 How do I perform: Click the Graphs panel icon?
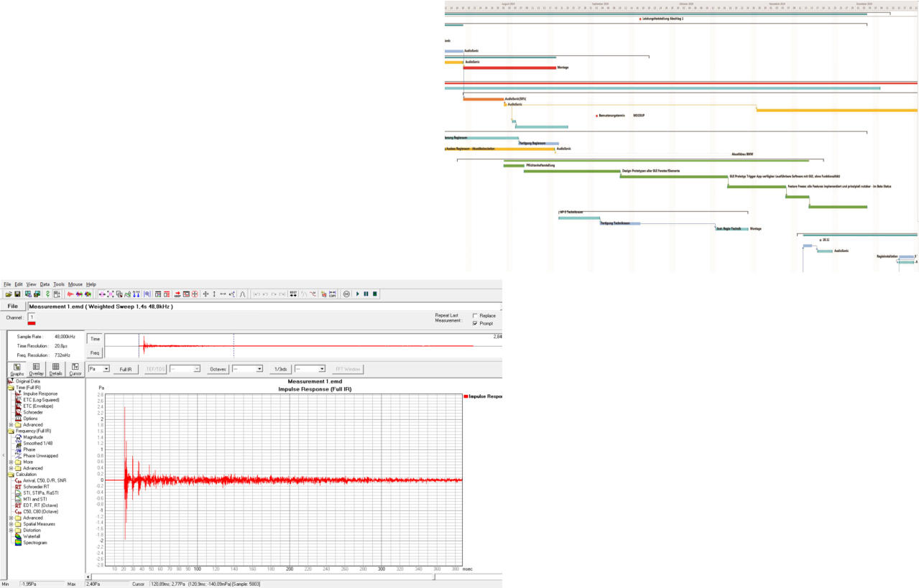pyautogui.click(x=17, y=369)
